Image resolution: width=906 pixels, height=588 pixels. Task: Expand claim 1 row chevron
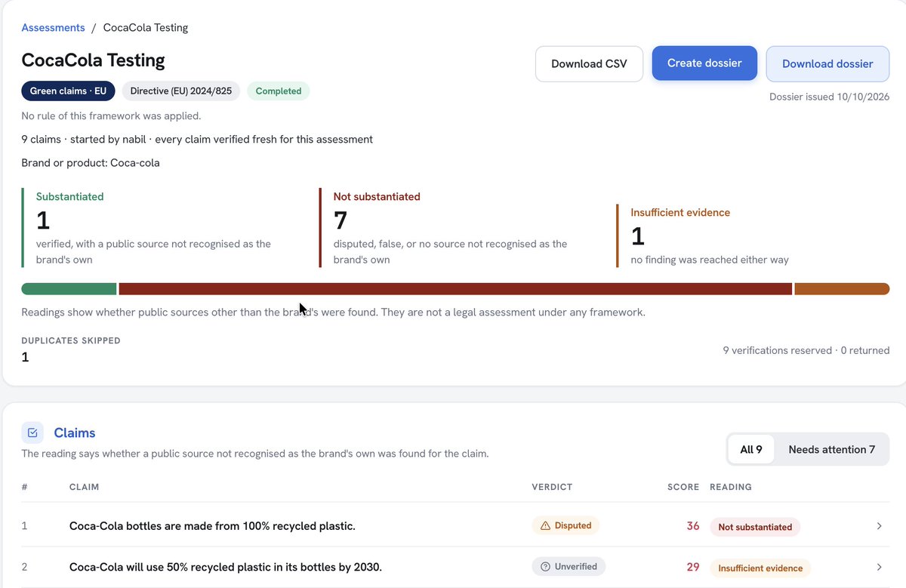(879, 526)
